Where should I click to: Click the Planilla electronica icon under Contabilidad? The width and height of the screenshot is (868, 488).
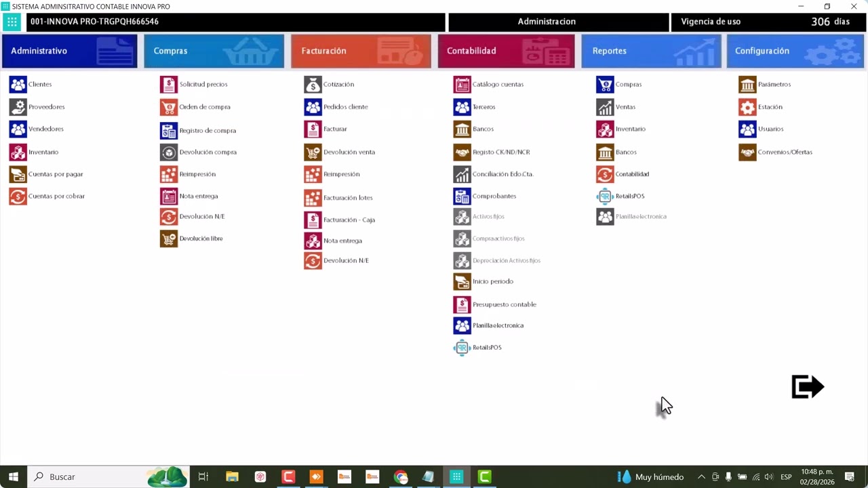coord(462,325)
